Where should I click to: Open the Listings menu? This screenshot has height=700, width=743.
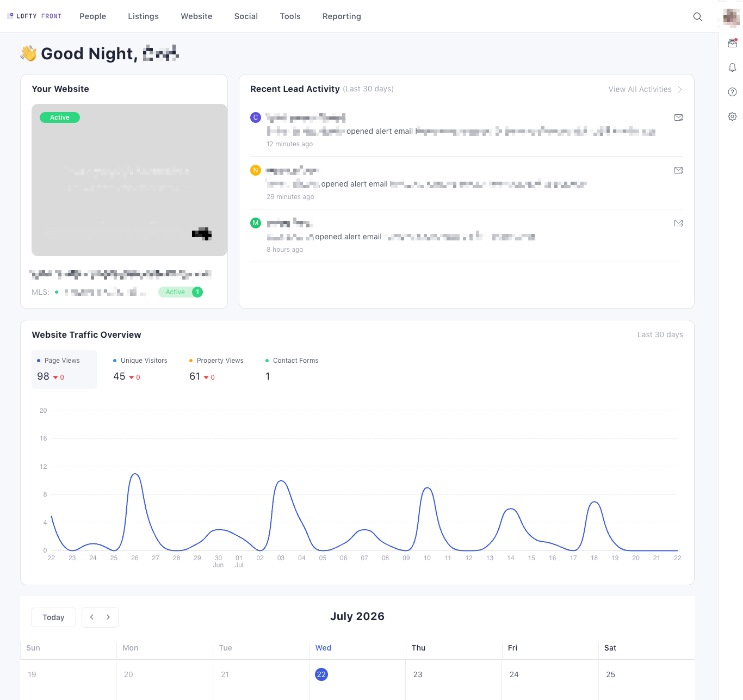pos(143,16)
